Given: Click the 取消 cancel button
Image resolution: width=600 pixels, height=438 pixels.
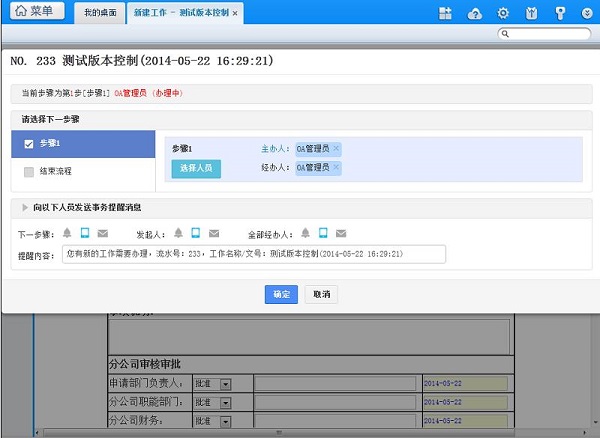Looking at the screenshot, I should [320, 294].
